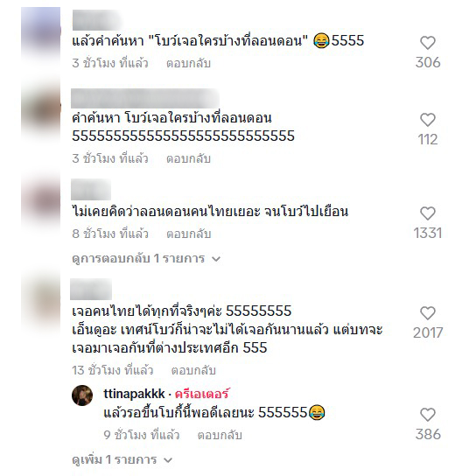Like the comment with 112 likes
The image size is (462, 476).
[428, 120]
